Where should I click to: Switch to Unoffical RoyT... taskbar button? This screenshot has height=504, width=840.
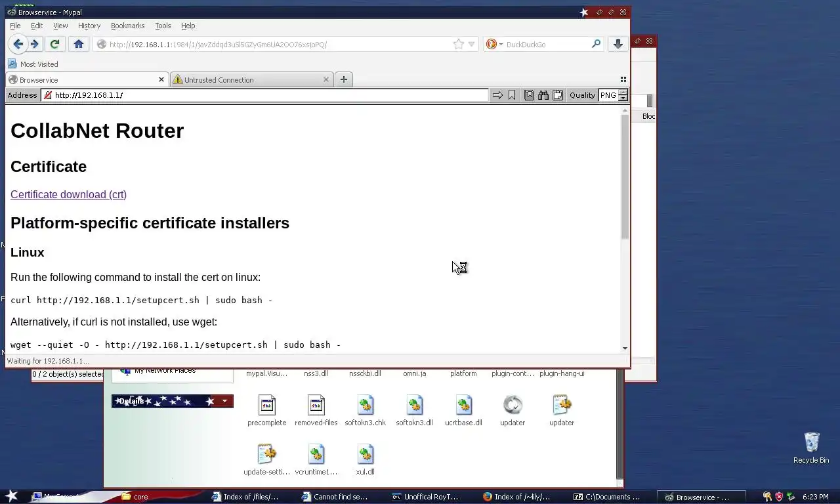(x=432, y=497)
